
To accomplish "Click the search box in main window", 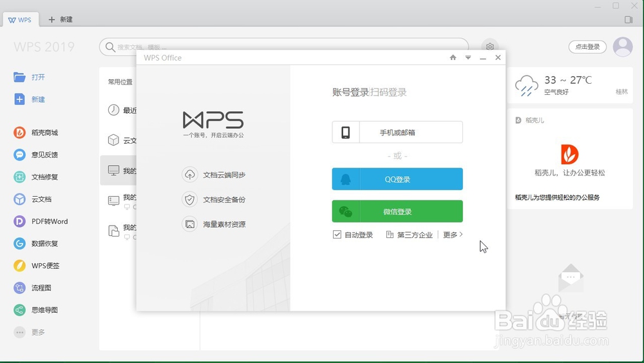I will 283,47.
